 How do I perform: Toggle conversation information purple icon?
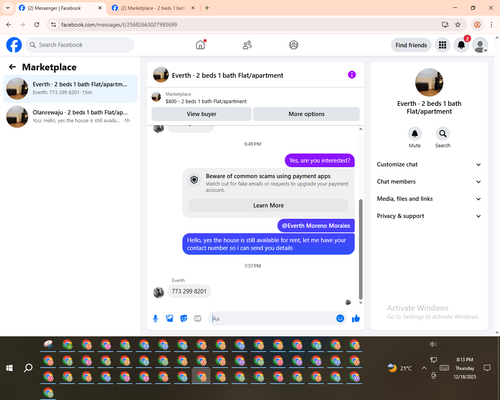click(352, 75)
